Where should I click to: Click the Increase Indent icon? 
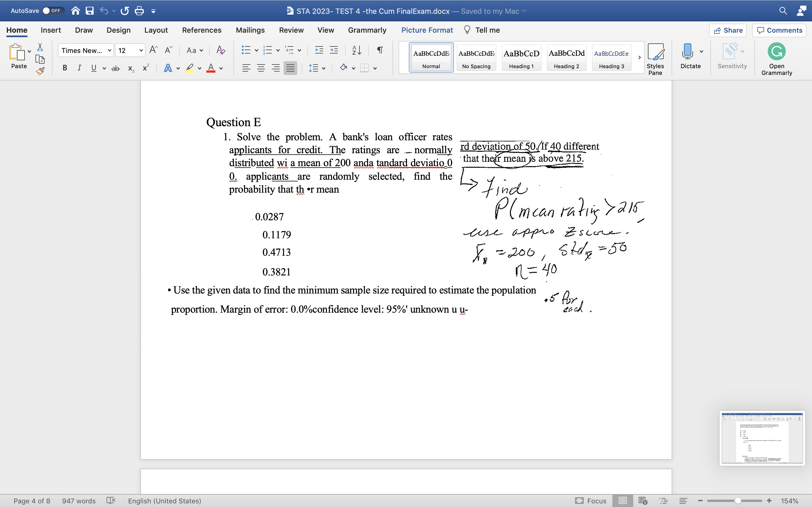click(334, 50)
